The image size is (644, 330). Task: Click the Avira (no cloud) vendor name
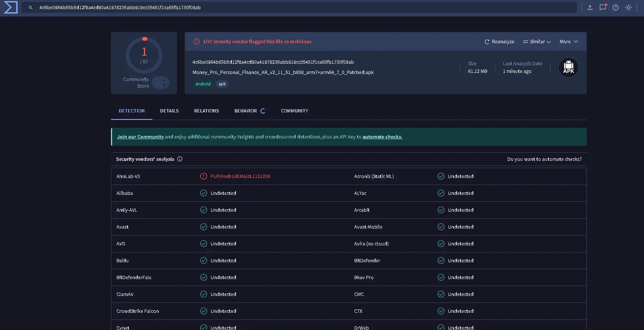click(x=371, y=244)
